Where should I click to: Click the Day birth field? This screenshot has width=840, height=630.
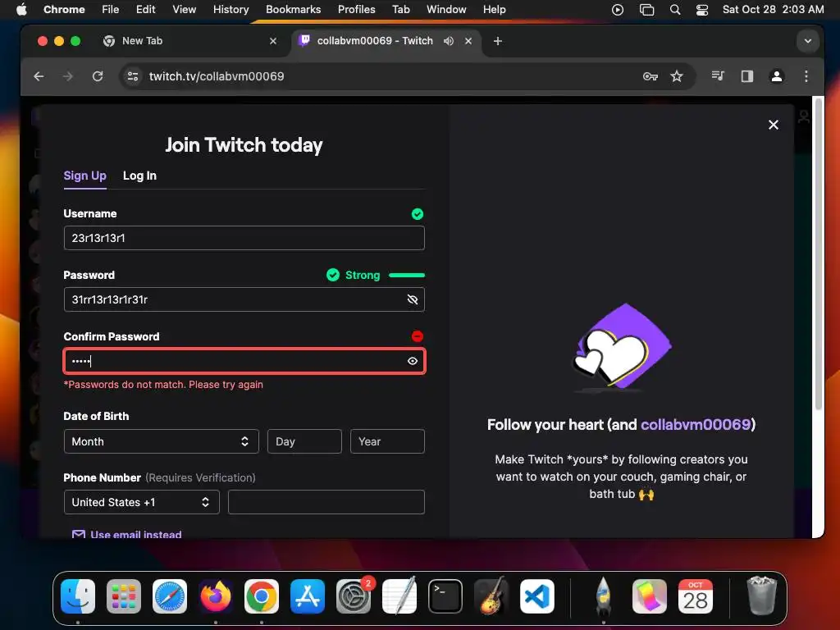click(304, 441)
